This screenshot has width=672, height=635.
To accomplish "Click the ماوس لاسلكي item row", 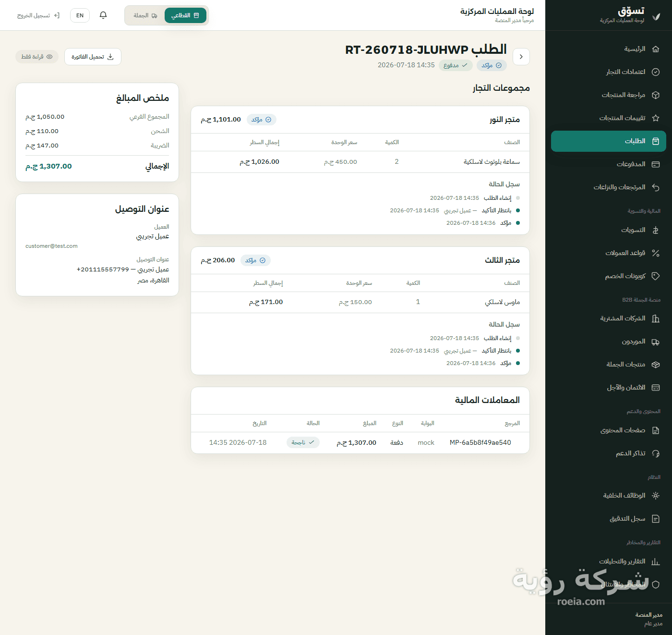I will [360, 302].
